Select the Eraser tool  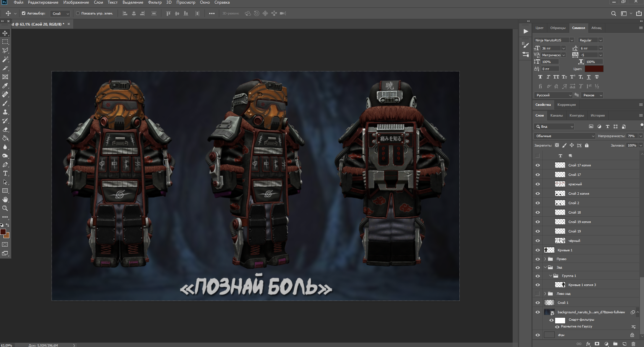pos(5,129)
